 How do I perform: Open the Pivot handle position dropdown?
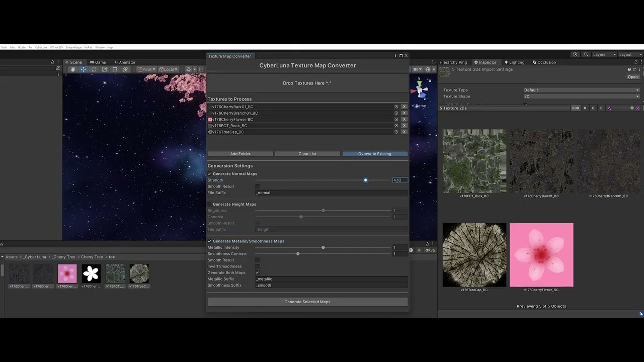pos(147,69)
